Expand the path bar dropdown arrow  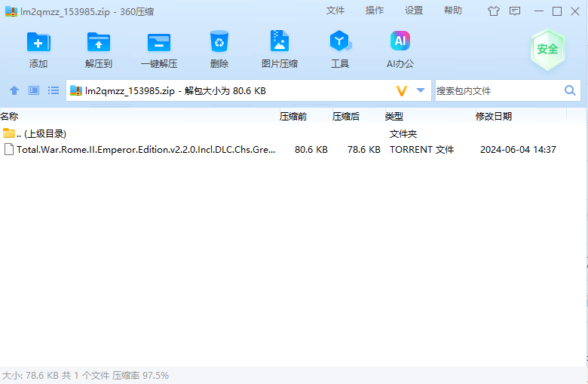tap(421, 90)
